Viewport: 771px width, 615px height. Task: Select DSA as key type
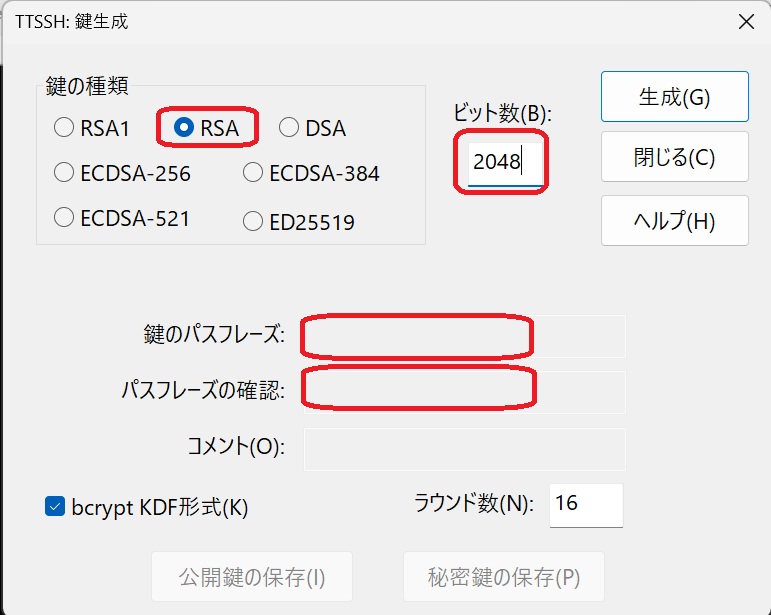tap(289, 128)
